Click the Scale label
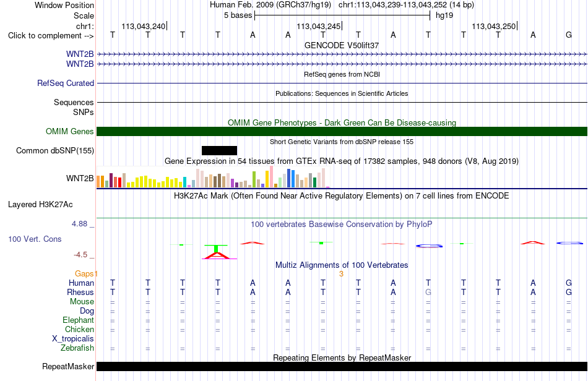 84,15
